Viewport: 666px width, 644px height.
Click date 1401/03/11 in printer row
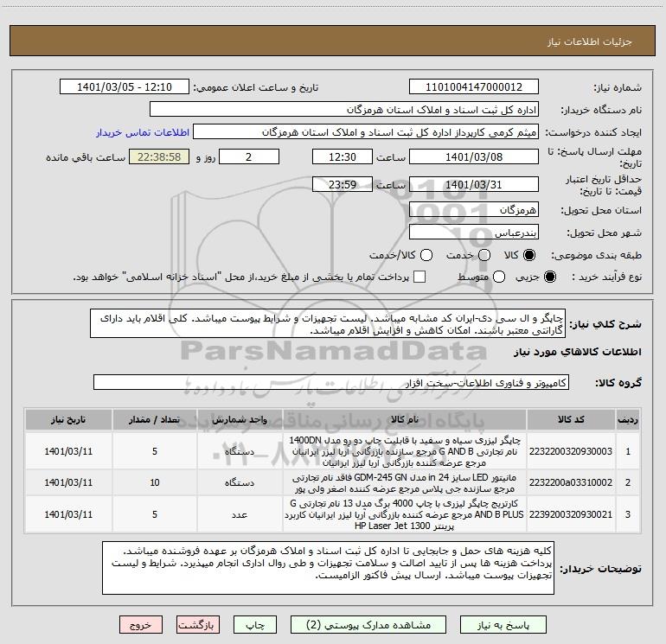(68, 451)
